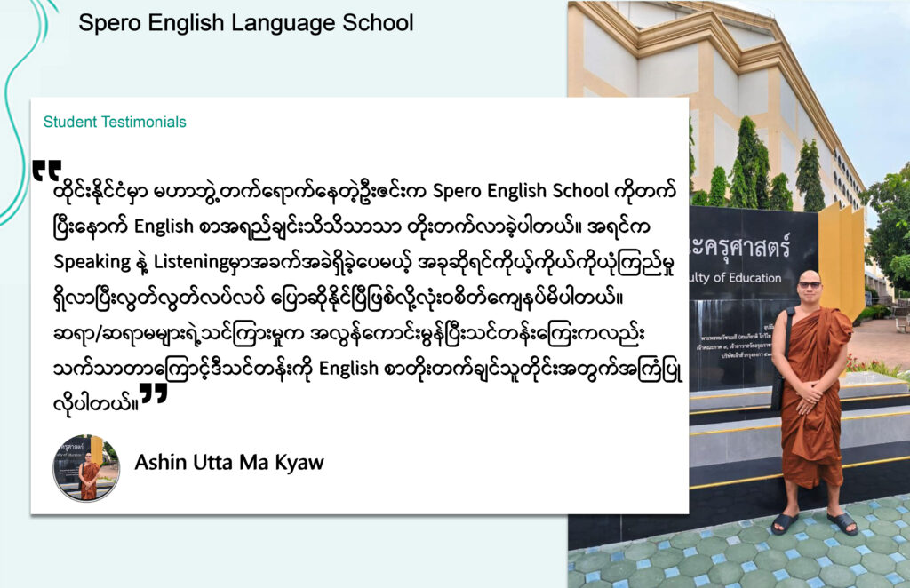
Task: Select the name Ashin Utta Ma Kyaw
Action: pyautogui.click(x=229, y=463)
